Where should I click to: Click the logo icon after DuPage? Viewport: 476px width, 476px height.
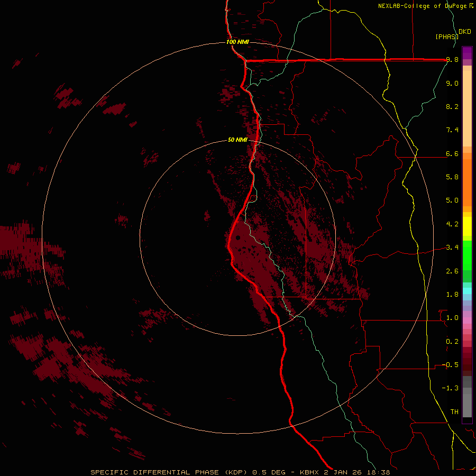471,6
